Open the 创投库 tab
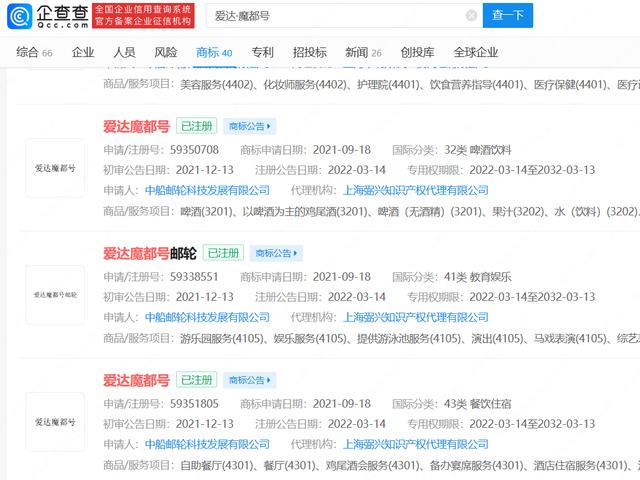640x480 pixels. click(x=417, y=52)
